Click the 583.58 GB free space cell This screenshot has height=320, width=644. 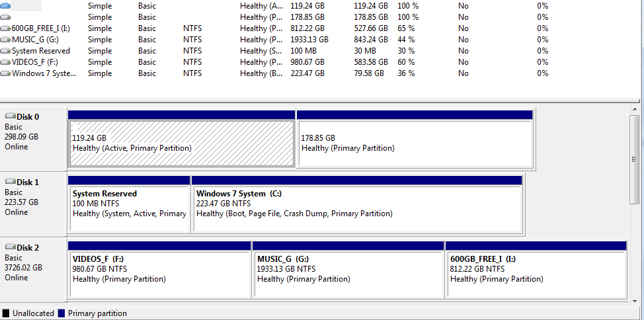tap(371, 62)
